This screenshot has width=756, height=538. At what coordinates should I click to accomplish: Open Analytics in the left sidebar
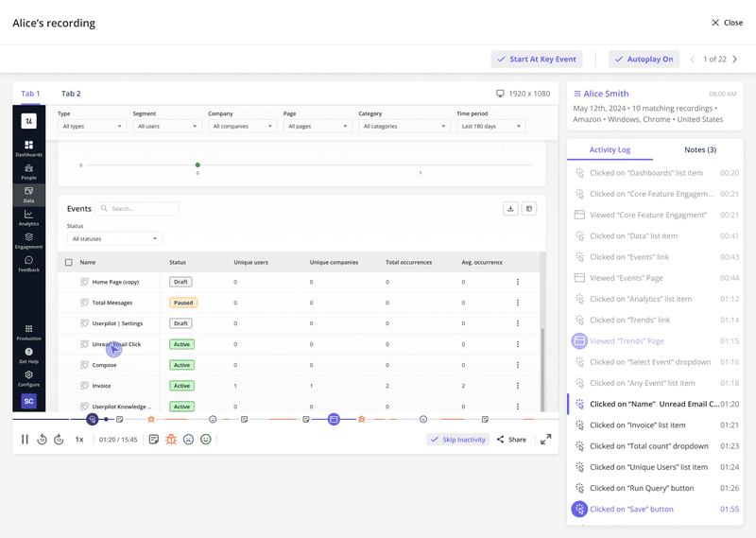(x=28, y=217)
